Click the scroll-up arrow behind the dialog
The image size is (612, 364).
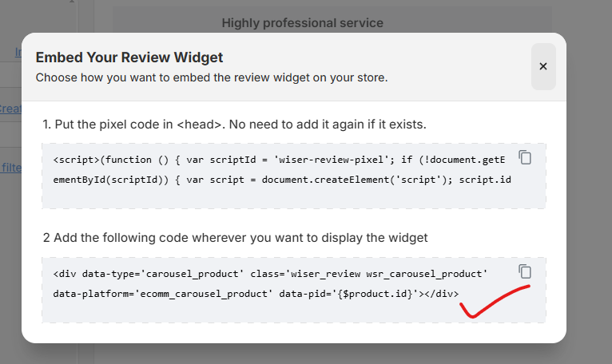[72, 3]
